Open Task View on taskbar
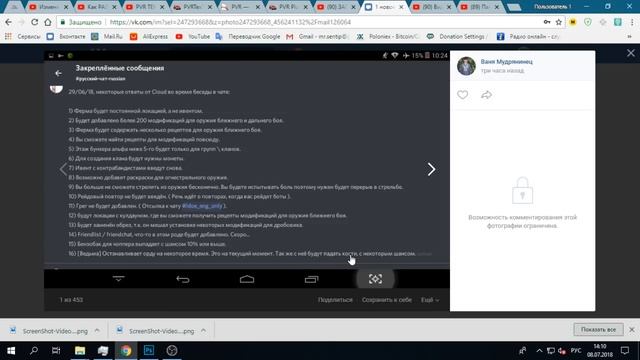640x360 pixels. pyautogui.click(x=56, y=351)
